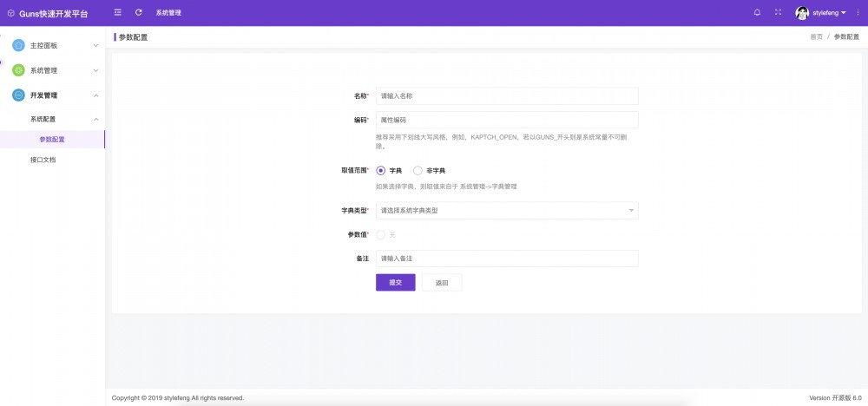Click the 参数值 field label
Viewport: 868px width, 406px height.
point(358,234)
